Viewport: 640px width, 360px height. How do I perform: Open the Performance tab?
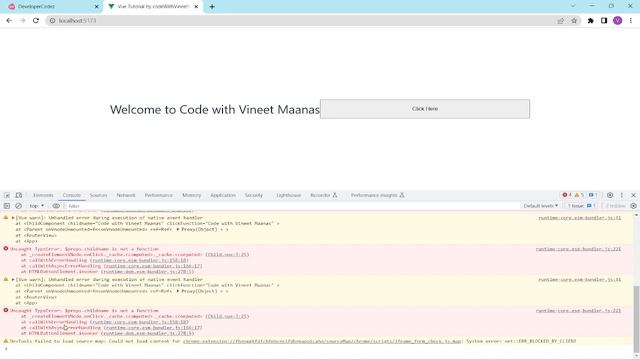point(159,196)
